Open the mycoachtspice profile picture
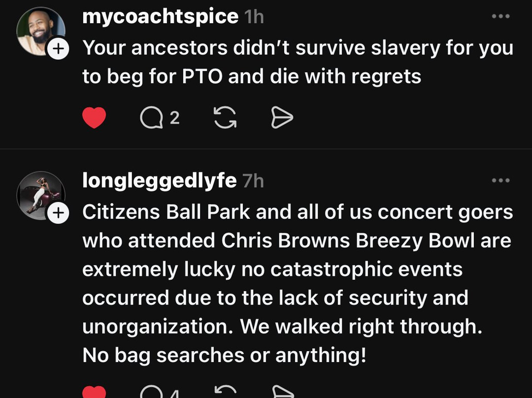 [x=40, y=31]
